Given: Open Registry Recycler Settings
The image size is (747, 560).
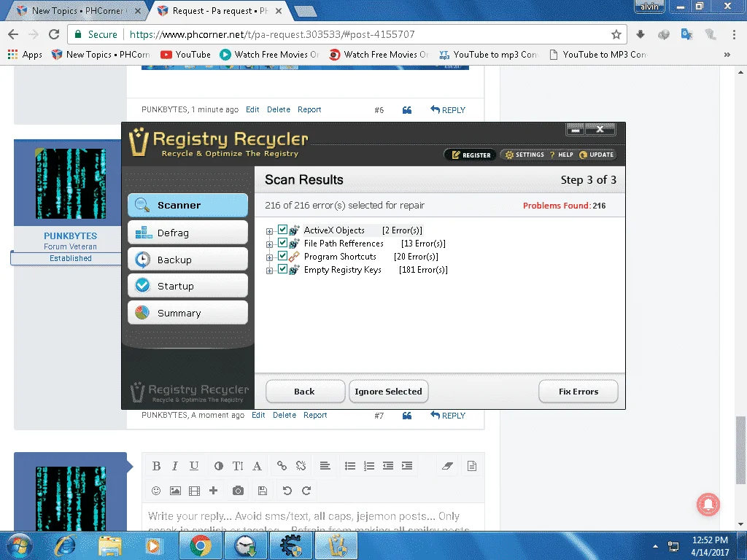Looking at the screenshot, I should (524, 155).
